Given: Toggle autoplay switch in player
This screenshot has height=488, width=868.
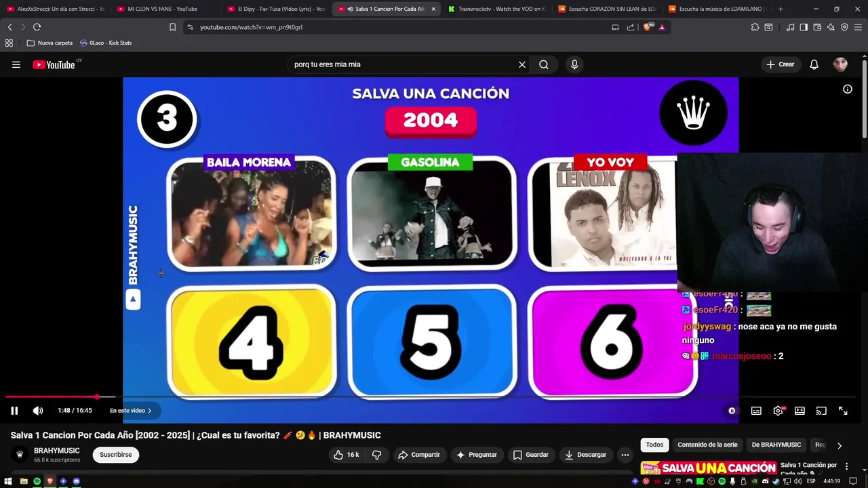Looking at the screenshot, I should click(731, 411).
